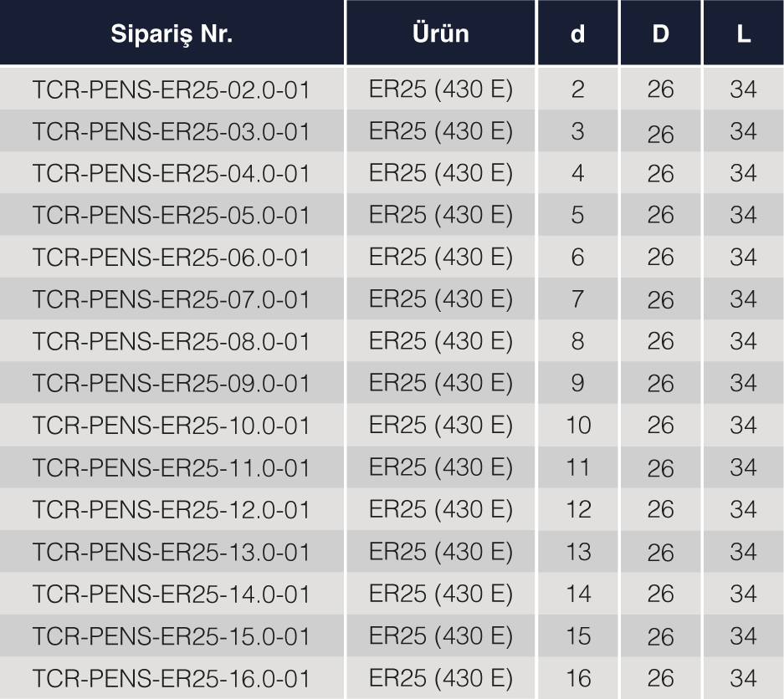Click the d value 11 cell
The image size is (784, 699).
(577, 467)
